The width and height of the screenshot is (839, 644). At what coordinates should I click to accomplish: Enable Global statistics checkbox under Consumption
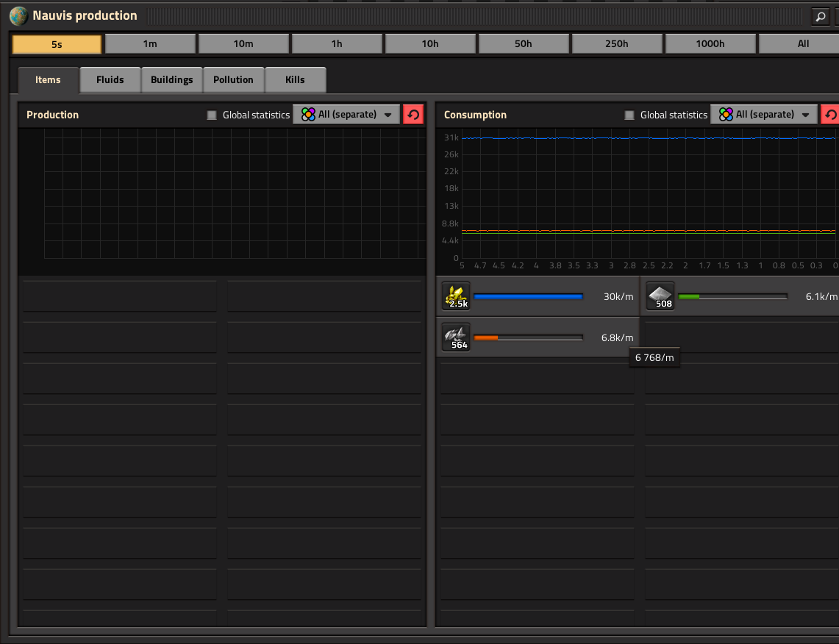point(629,115)
